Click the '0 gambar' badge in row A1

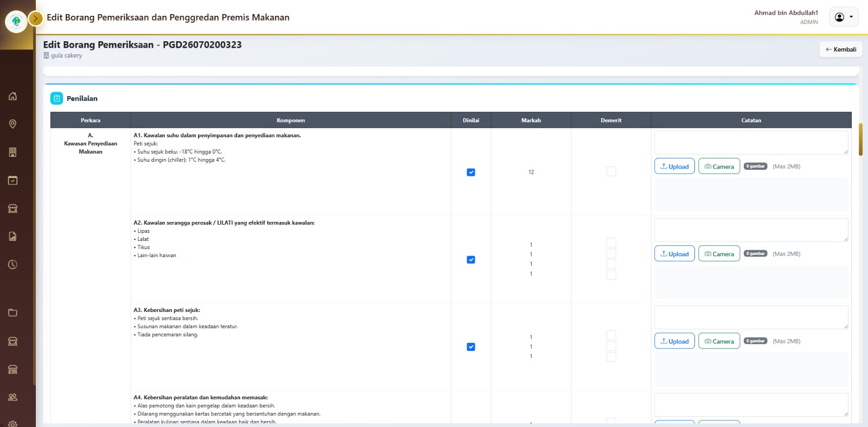pos(755,166)
